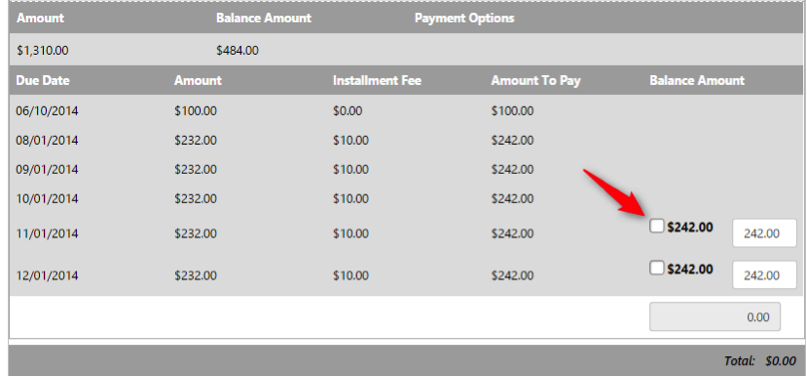Click the 242.00 input for 11/01/2014 row
The height and width of the screenshot is (377, 807).
764,233
